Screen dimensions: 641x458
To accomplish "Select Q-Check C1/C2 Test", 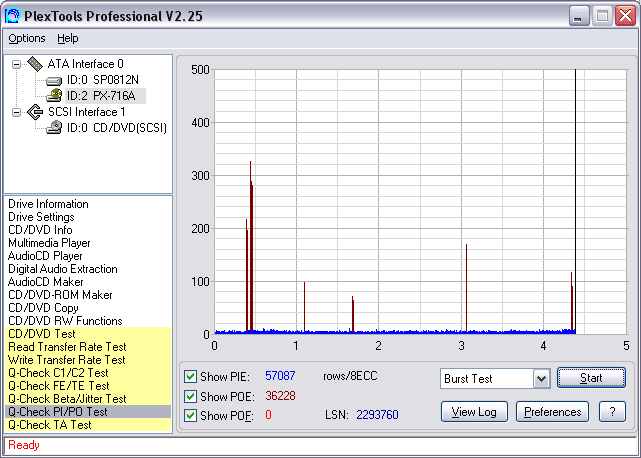I will tap(88, 373).
